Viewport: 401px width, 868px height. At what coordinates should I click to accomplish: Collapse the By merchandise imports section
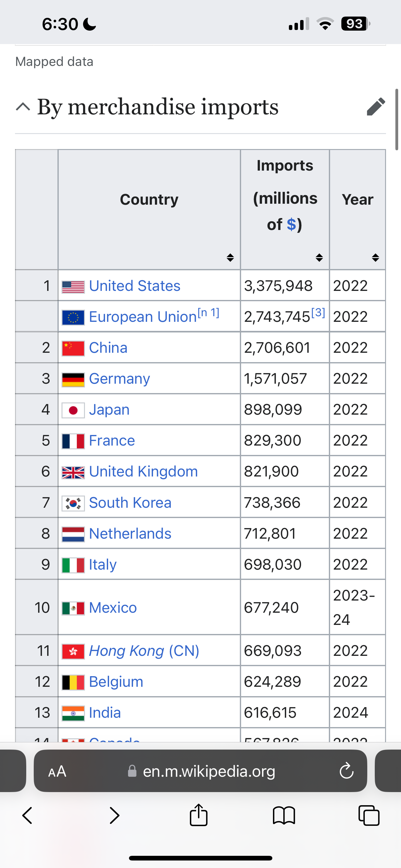23,107
